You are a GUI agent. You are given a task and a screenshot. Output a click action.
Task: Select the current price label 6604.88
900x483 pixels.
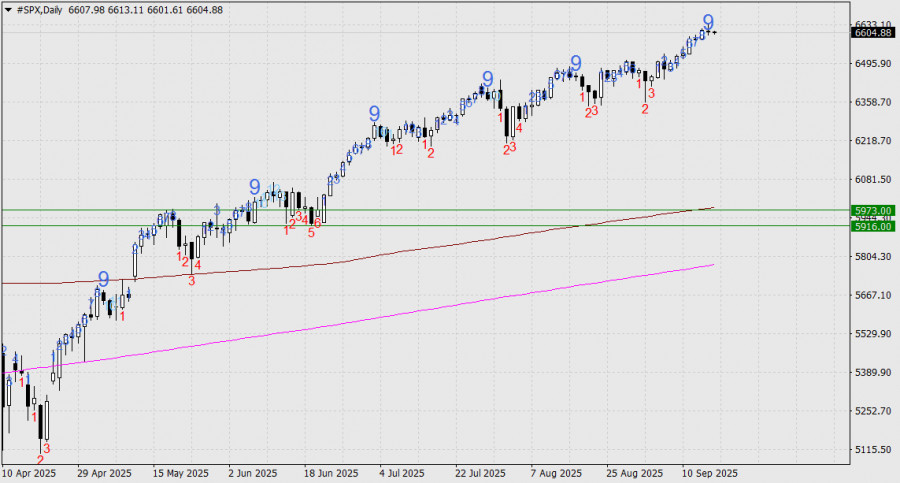click(x=873, y=33)
